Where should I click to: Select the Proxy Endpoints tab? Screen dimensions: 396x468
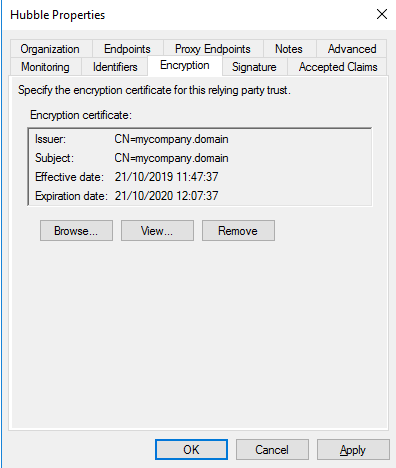tap(213, 49)
